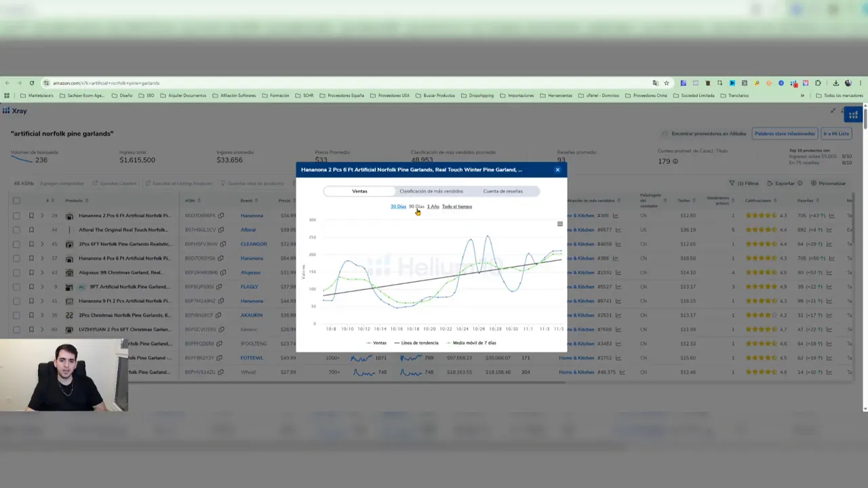This screenshot has width=868, height=488.
Task: Select the 90 Días time range
Action: (x=416, y=207)
